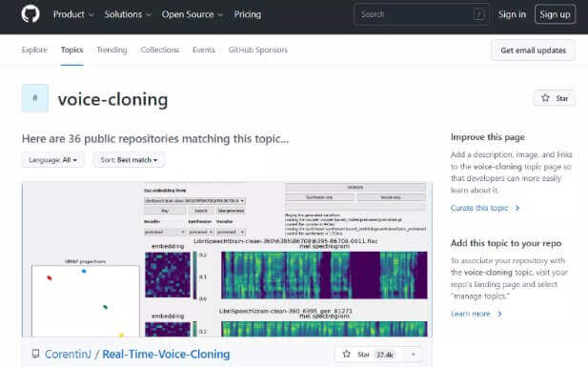Click the 'Here are 36 public repositories' text
The height and width of the screenshot is (367, 588).
[x=155, y=139]
